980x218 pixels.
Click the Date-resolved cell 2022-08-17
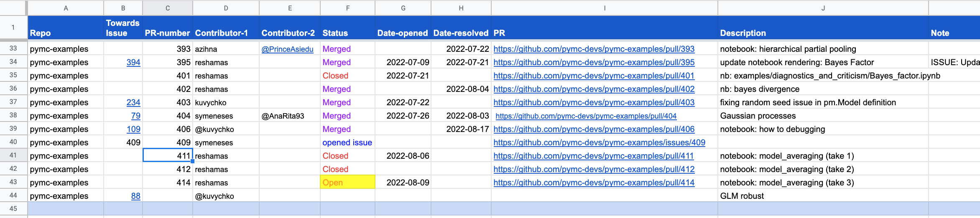pos(467,129)
